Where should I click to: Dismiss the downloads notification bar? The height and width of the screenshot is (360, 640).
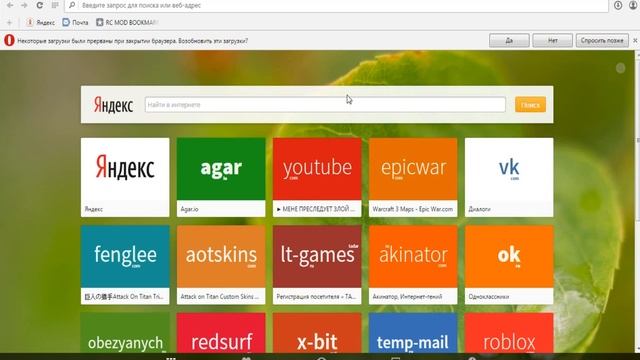click(x=635, y=40)
